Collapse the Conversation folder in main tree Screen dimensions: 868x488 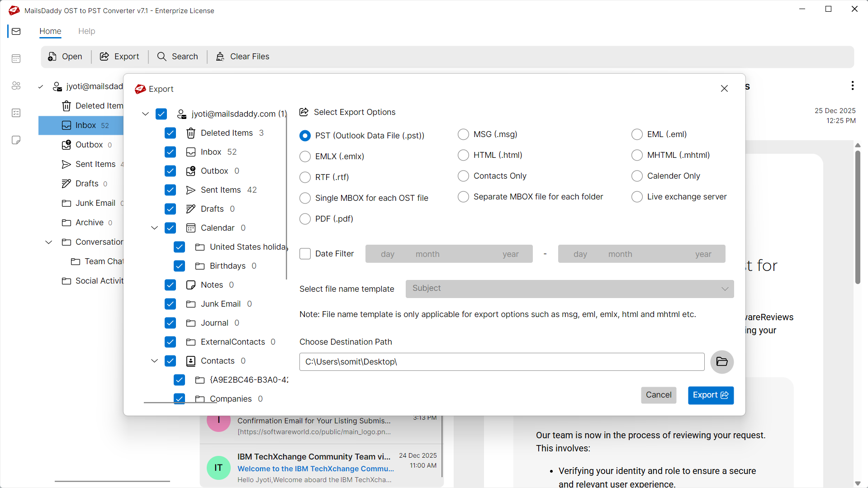pos(48,242)
